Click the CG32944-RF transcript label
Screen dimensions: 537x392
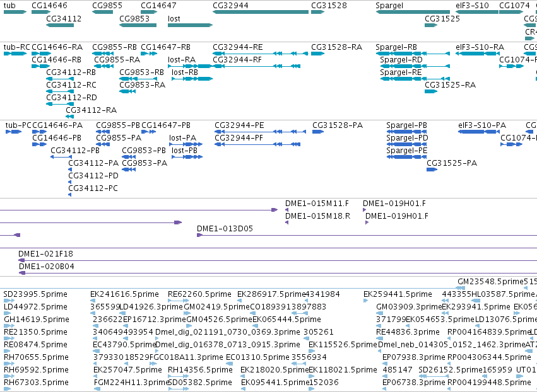pos(237,60)
